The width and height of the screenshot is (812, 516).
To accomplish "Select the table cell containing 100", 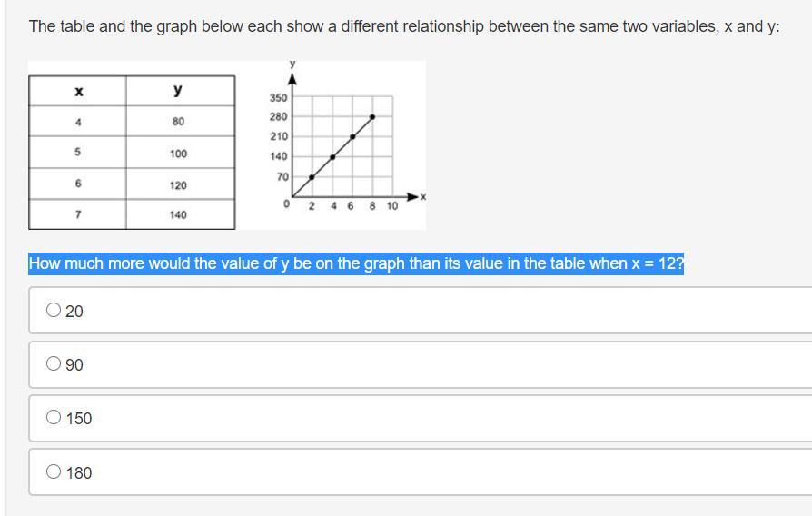I will pyautogui.click(x=178, y=154).
